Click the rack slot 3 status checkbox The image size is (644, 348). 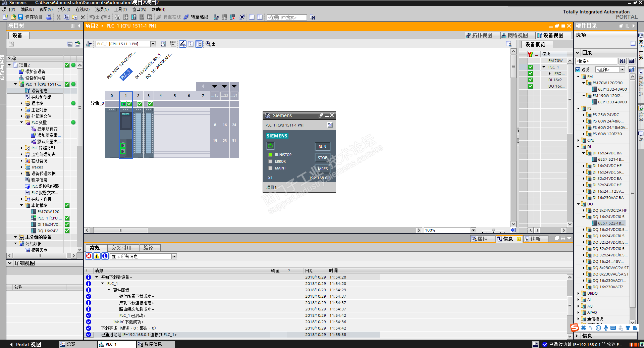(150, 104)
